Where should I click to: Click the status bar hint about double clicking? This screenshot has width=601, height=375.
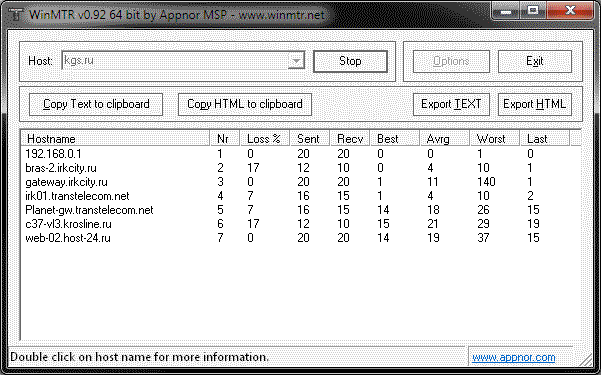click(x=140, y=357)
